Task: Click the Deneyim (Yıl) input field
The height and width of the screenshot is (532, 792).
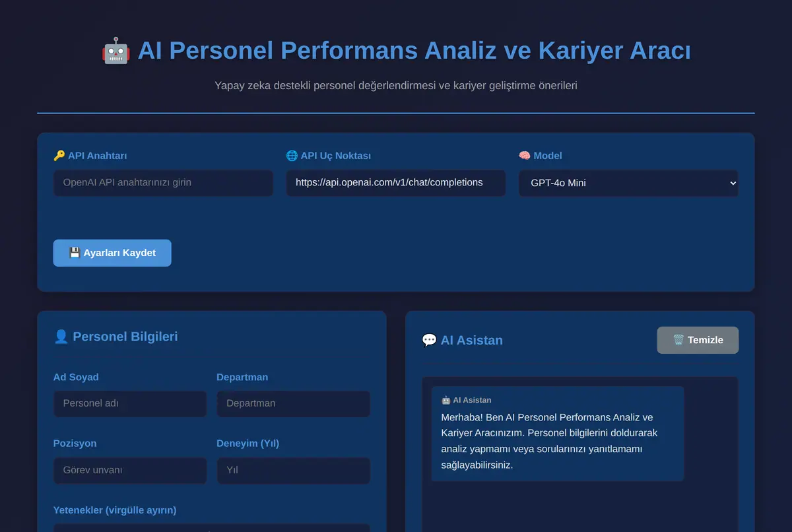Action: tap(294, 471)
